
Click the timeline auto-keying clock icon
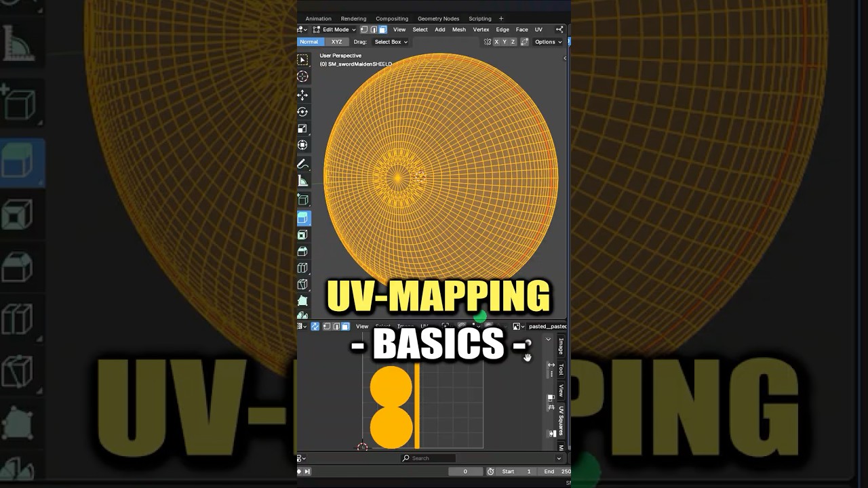point(491,471)
